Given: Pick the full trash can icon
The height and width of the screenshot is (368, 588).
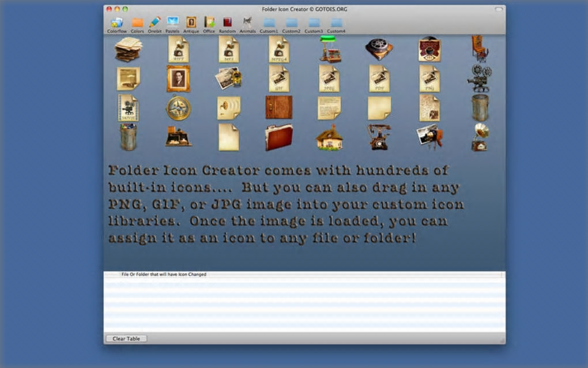Looking at the screenshot, I should pos(128,137).
